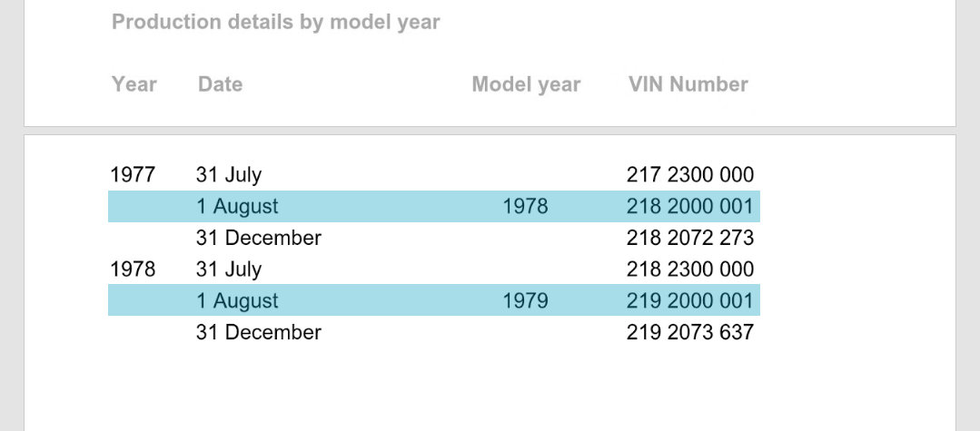Click the Year column header
Image resolution: width=980 pixels, height=431 pixels.
tap(134, 84)
